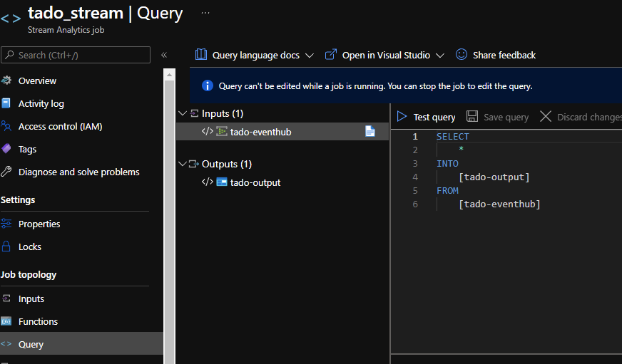Click Open in Visual Studio
Screen dimensions: 622x364
[x=386, y=56]
